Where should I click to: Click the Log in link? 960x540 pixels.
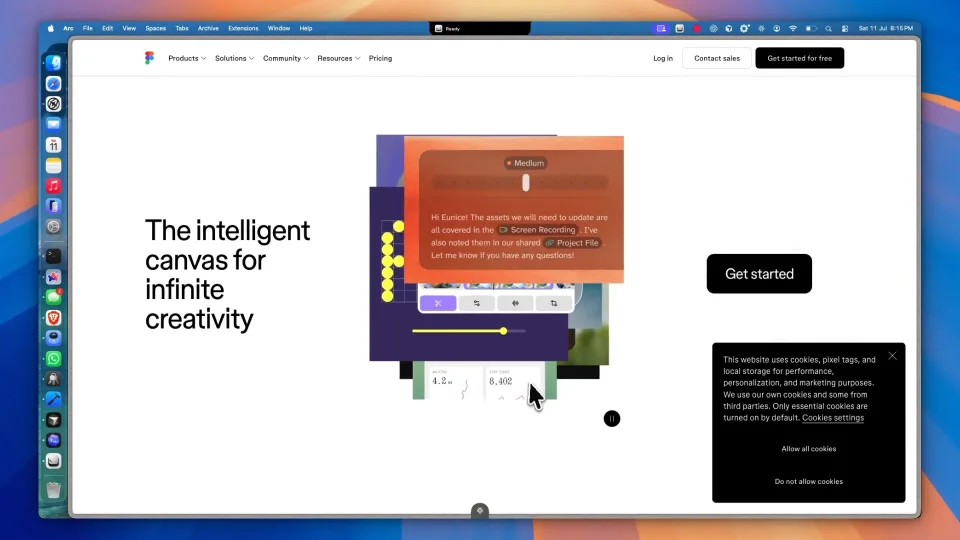[x=662, y=58]
